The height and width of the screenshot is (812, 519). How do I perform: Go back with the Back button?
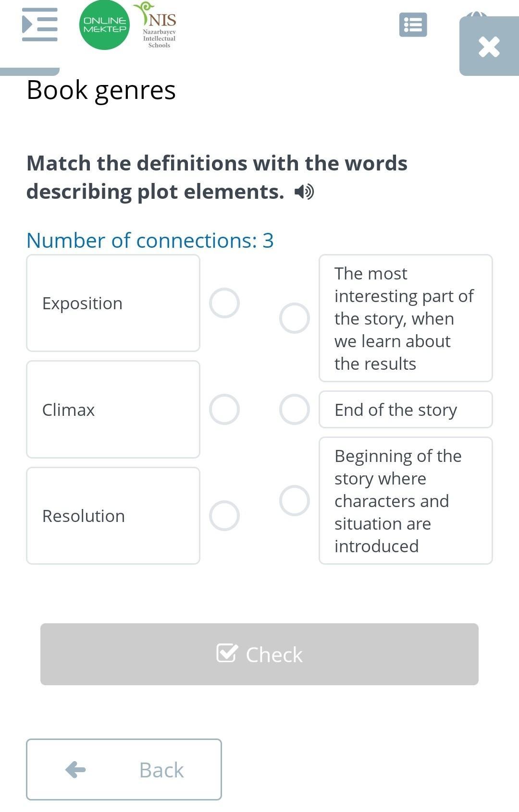pos(124,769)
